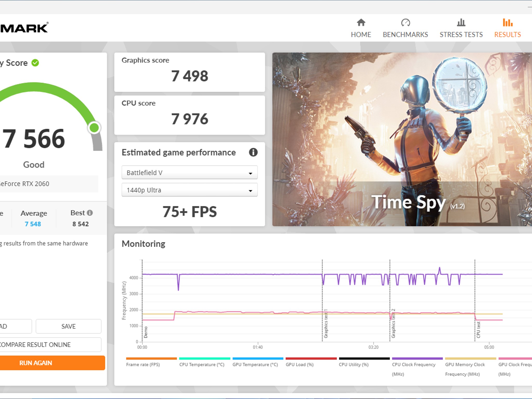Switch to the STRESS TESTS tab

pyautogui.click(x=461, y=35)
